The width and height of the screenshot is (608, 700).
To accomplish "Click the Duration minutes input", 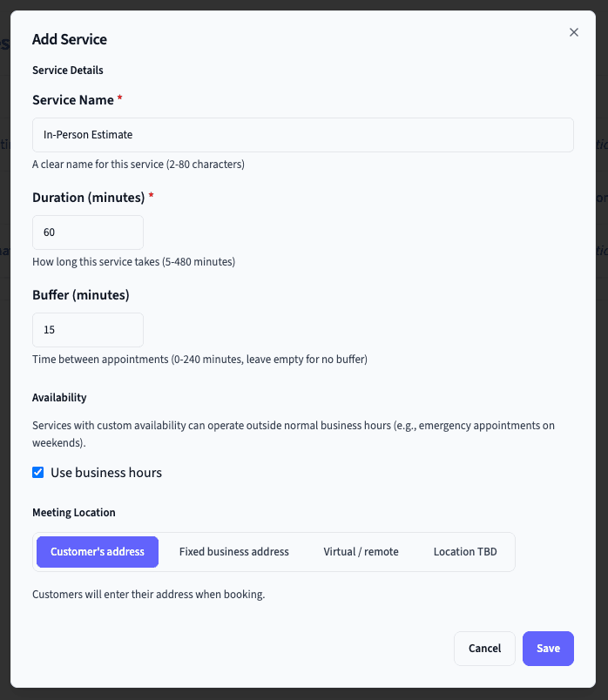I will click(87, 232).
